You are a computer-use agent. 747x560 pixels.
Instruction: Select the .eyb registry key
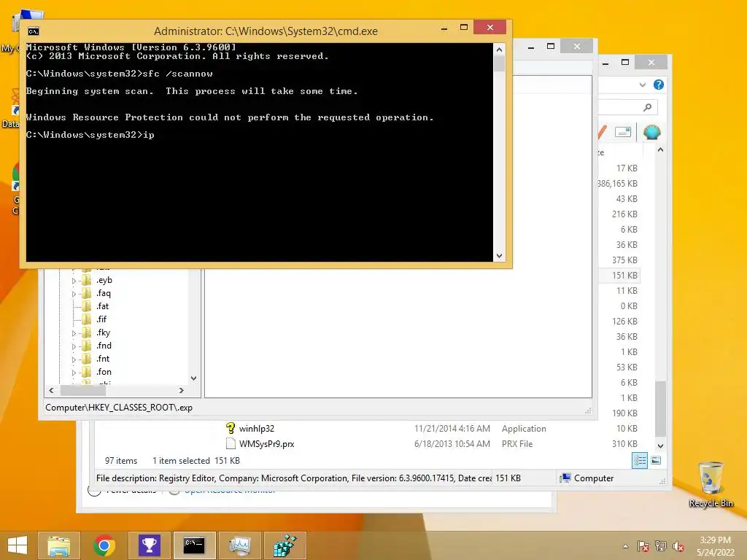tap(104, 280)
